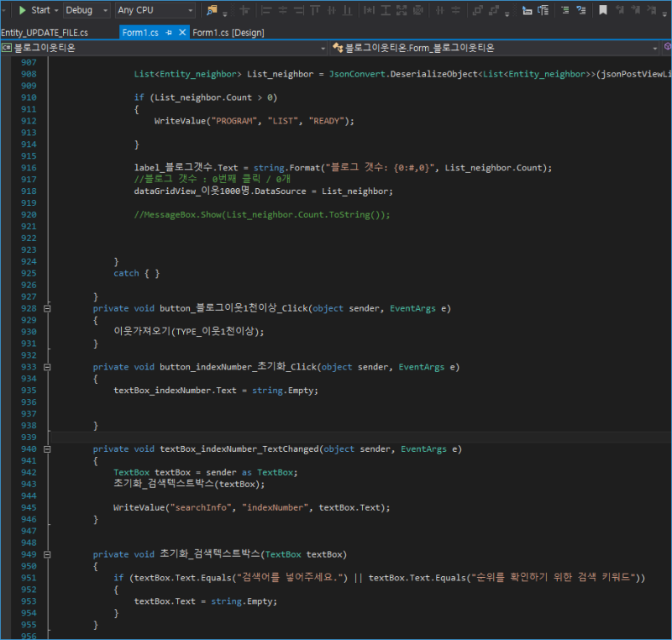Screen dimensions: 672x640
Task: Click the "searchInfo" string on line 945
Action: (x=201, y=507)
